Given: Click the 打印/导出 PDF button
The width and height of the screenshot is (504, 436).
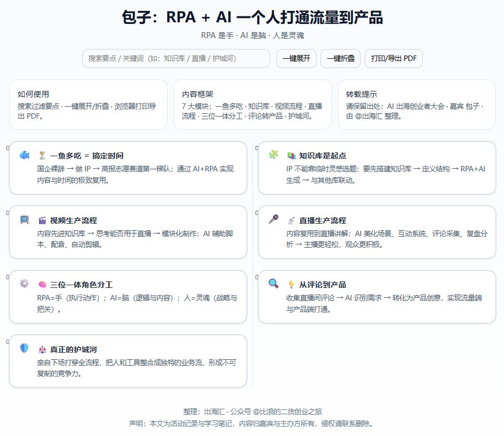Looking at the screenshot, I should (393, 58).
